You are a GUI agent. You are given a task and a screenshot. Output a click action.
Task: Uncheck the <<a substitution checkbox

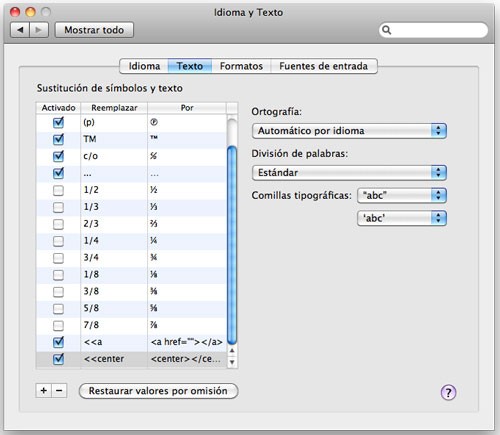tap(58, 342)
